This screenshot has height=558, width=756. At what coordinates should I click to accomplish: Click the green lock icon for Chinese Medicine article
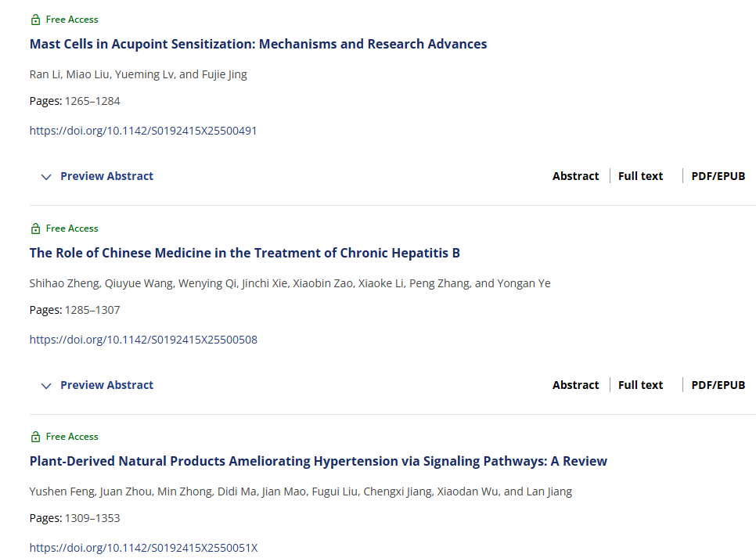pyautogui.click(x=34, y=228)
